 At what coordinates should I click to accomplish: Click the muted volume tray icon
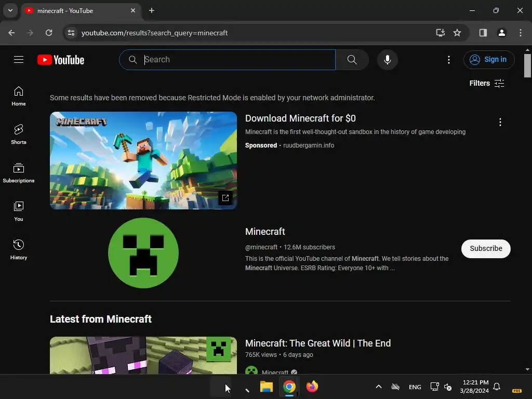(x=448, y=387)
